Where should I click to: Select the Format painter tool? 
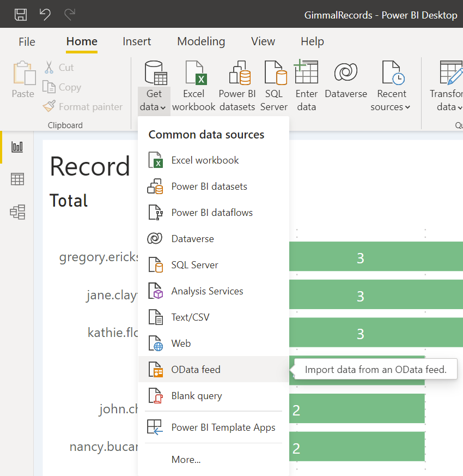[82, 106]
